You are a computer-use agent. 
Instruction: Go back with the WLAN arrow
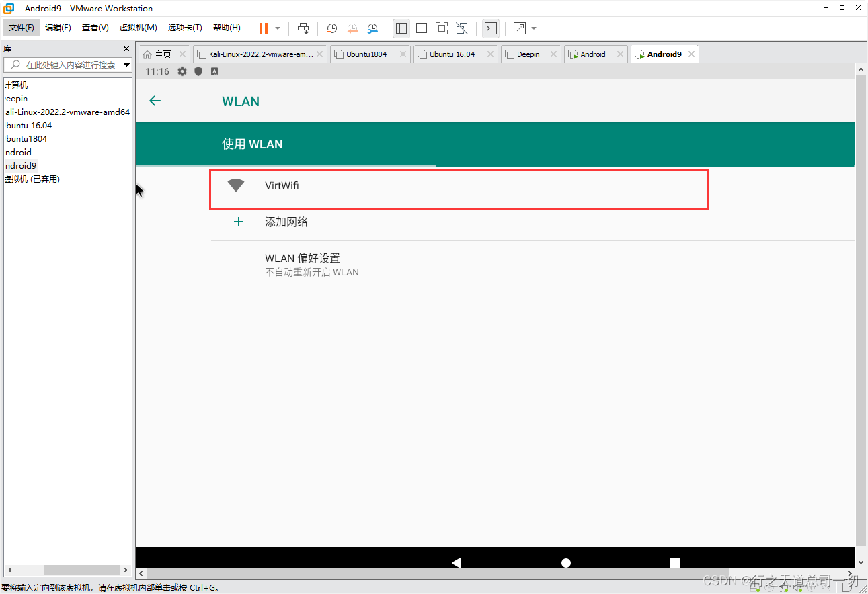pyautogui.click(x=155, y=101)
